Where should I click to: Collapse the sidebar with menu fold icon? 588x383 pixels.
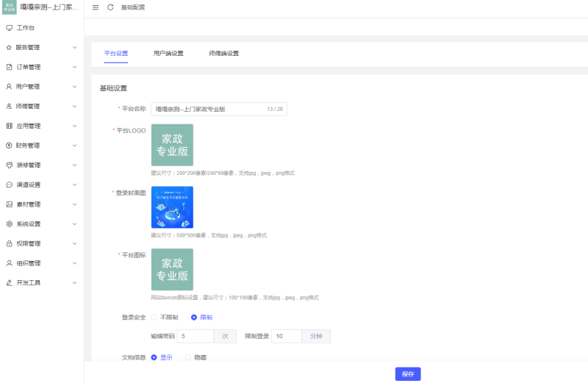click(x=96, y=7)
